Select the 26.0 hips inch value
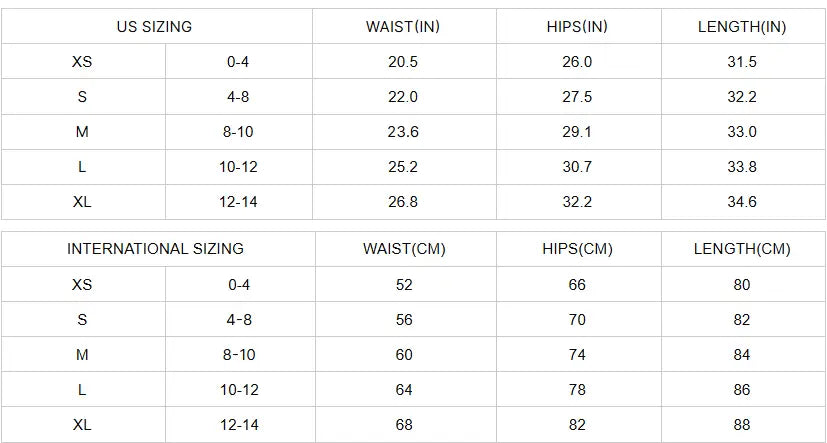Screen dimensions: 827x443 click(x=577, y=62)
